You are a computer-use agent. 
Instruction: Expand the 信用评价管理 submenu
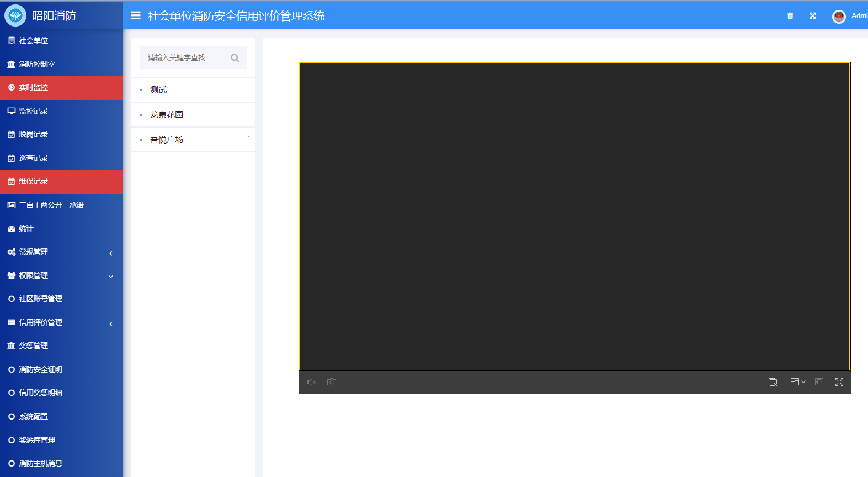point(61,322)
